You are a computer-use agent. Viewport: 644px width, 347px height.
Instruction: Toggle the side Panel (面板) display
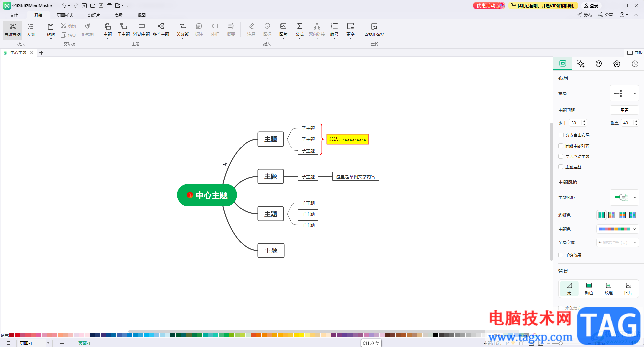(635, 53)
